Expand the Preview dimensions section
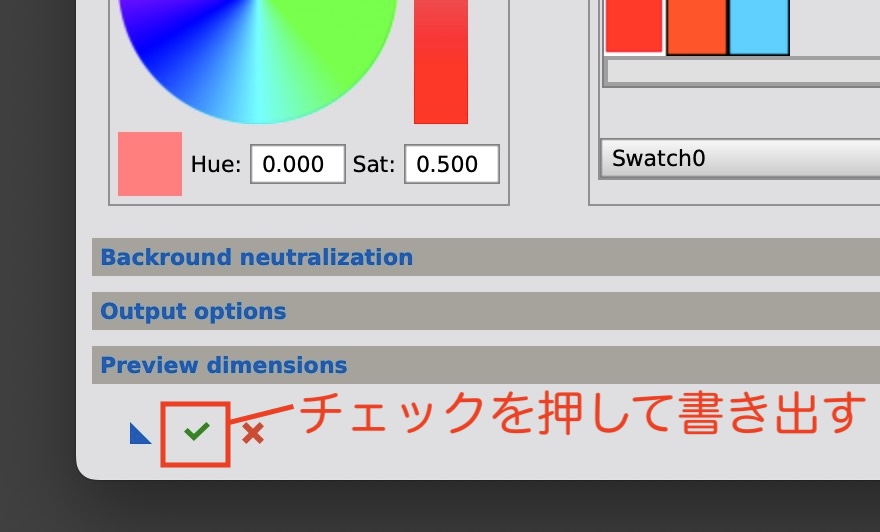Viewport: 880px width, 532px height. [486, 365]
